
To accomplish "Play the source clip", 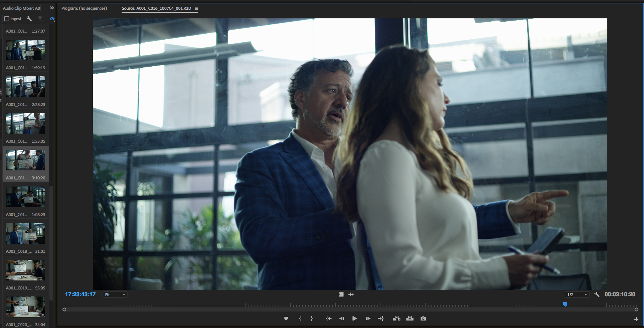I will pos(354,319).
